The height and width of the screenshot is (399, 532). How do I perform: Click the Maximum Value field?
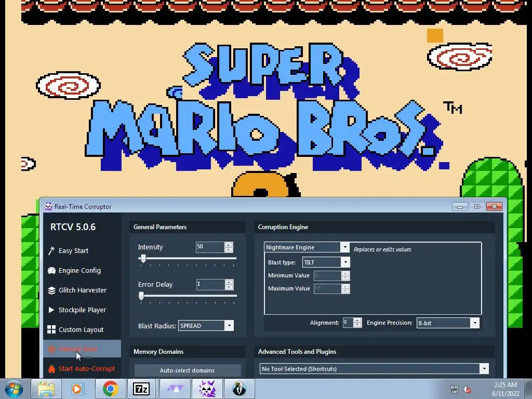tap(328, 289)
